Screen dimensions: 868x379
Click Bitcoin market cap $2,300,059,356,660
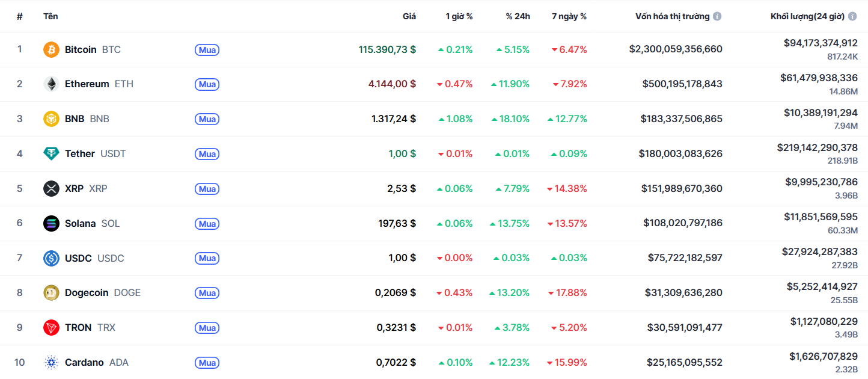[x=676, y=49]
